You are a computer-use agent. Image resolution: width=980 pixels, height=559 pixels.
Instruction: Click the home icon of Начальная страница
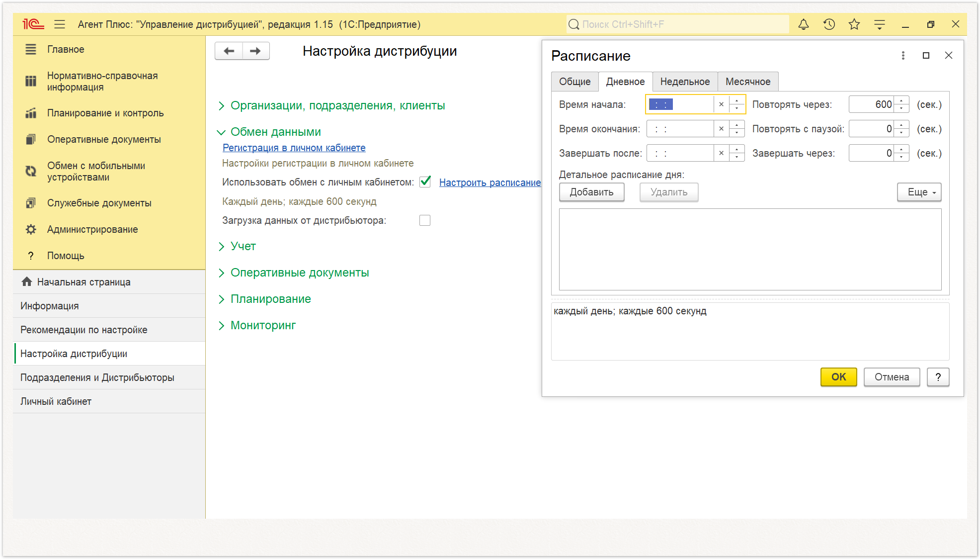tap(27, 281)
